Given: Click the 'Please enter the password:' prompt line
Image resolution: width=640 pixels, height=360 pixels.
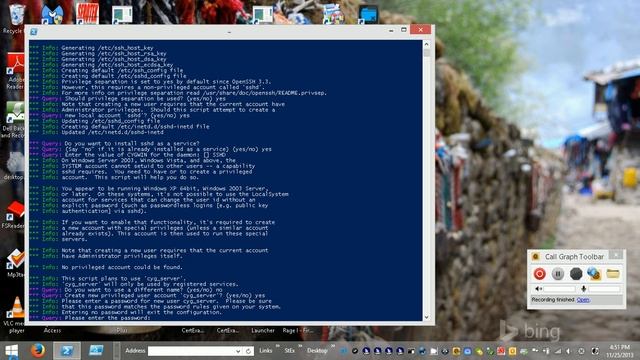Looking at the screenshot, I should tap(107, 318).
